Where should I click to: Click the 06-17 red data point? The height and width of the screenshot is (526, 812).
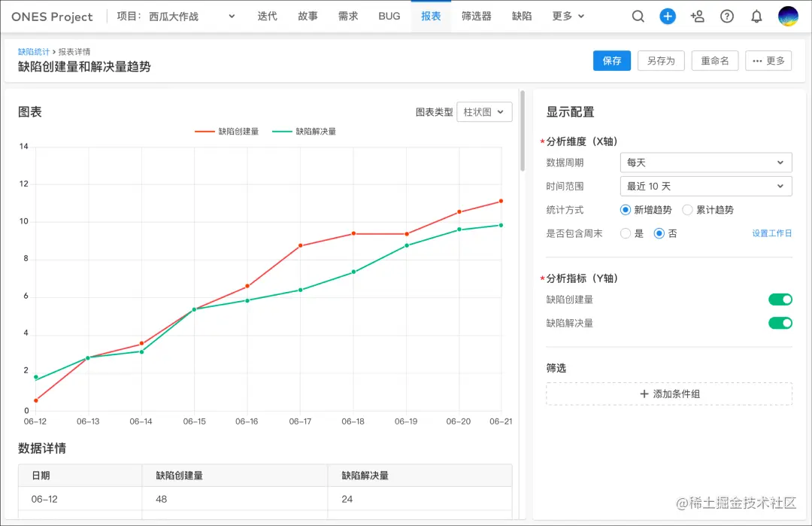tap(300, 245)
